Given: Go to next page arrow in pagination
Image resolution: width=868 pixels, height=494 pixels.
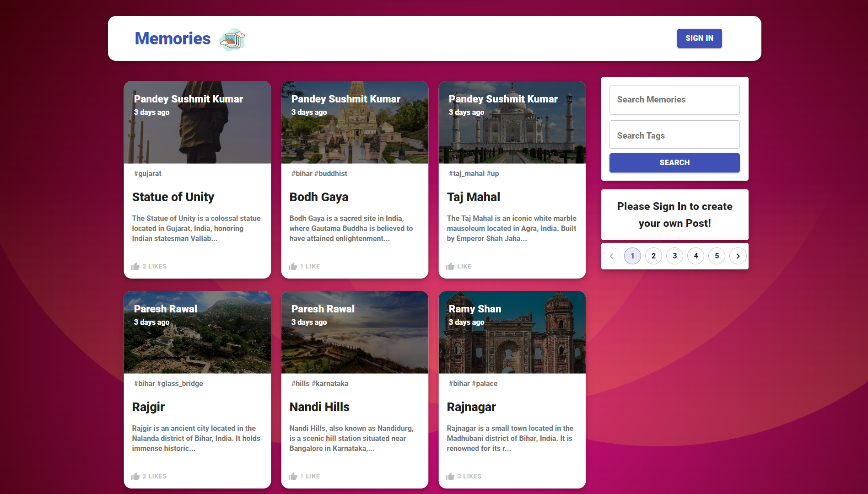Looking at the screenshot, I should 738,256.
